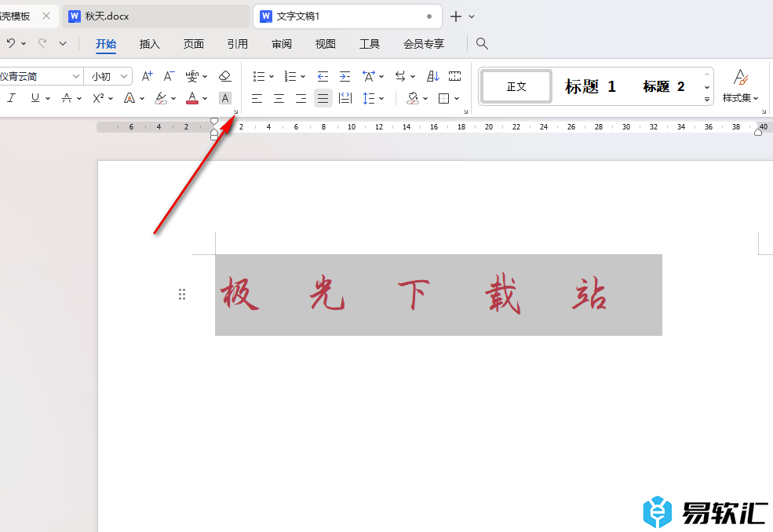
Task: Open the 样式集 style set button
Action: (x=741, y=86)
